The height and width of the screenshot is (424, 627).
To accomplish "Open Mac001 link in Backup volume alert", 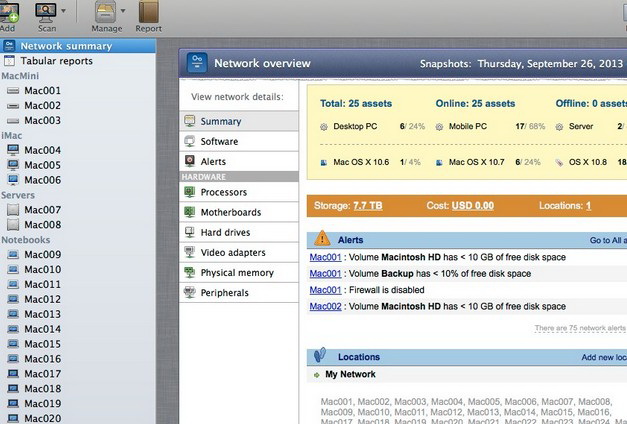I will [325, 274].
